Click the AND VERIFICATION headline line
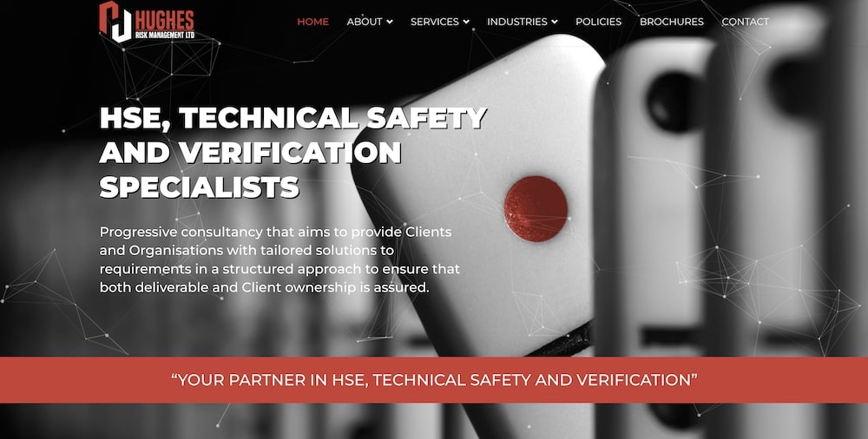868x439 pixels. (x=250, y=152)
